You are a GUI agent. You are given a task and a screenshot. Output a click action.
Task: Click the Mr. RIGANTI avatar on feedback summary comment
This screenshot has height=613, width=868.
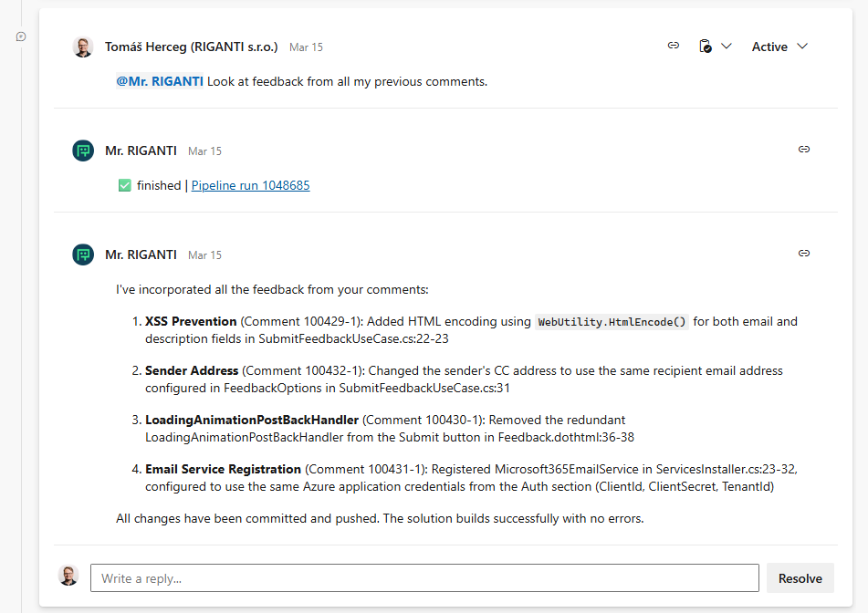[x=82, y=254]
